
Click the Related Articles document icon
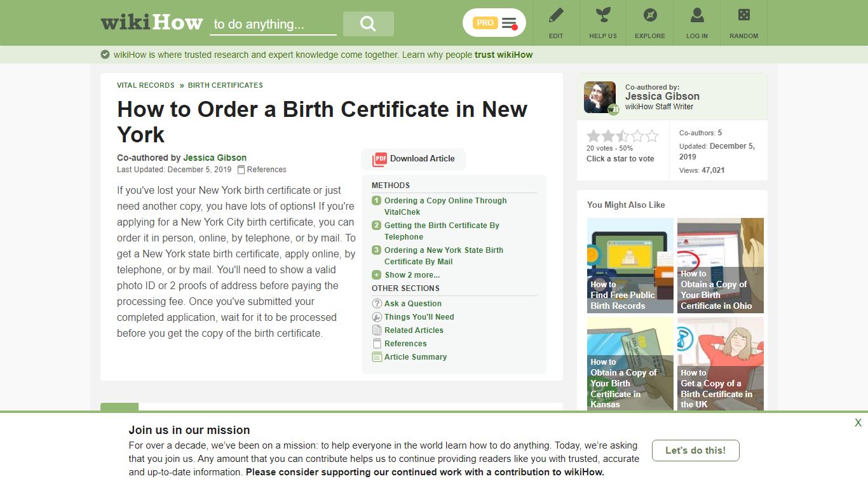tap(377, 330)
